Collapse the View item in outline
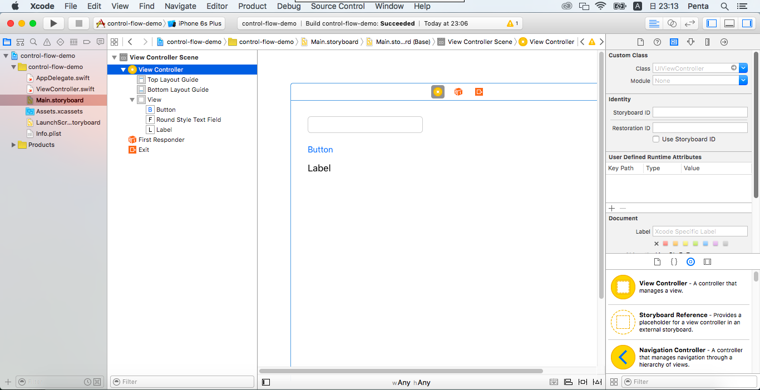760x390 pixels. [x=132, y=99]
